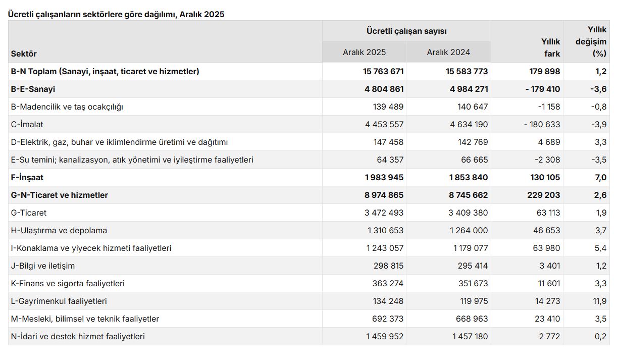
Task: Click the 'N-İdari ve destek hizmet faaliyetleri' label
Action: pyautogui.click(x=78, y=336)
